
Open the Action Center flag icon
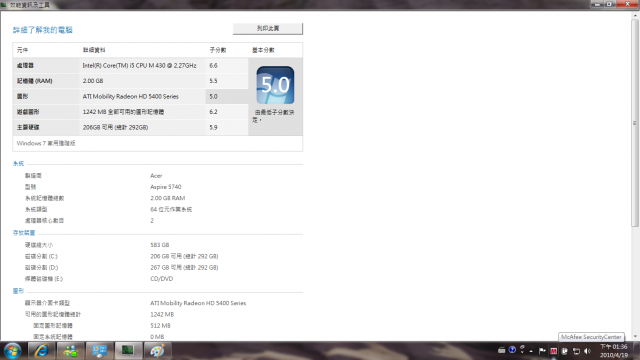(542, 351)
